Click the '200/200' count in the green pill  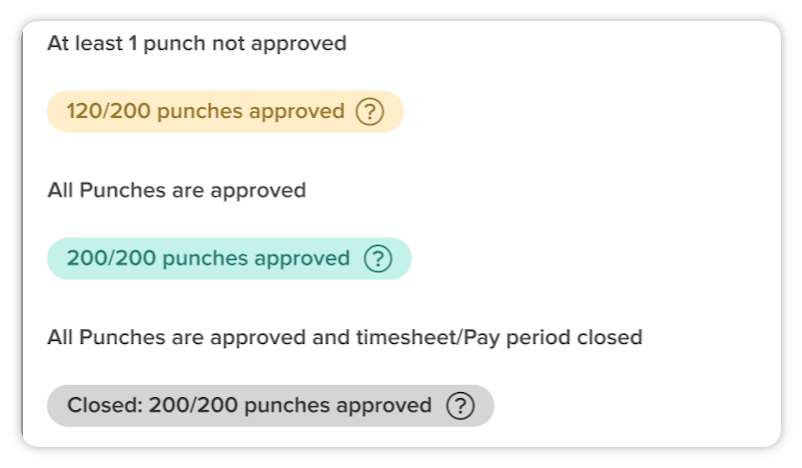112,258
